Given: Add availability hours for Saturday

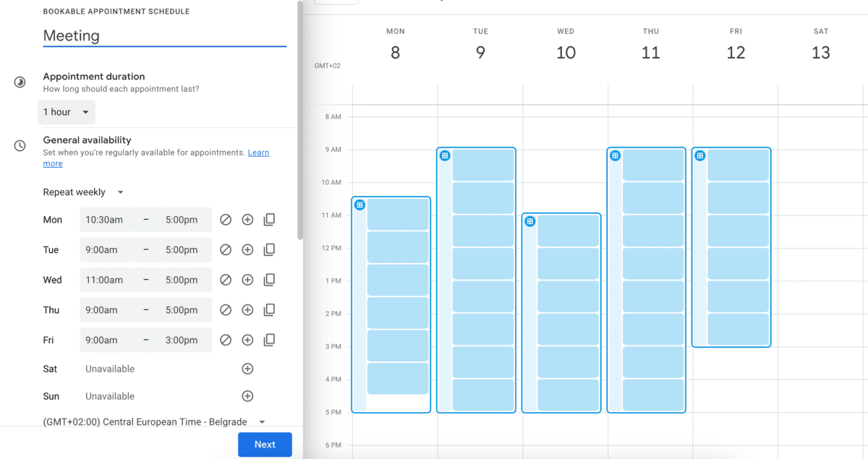Looking at the screenshot, I should pyautogui.click(x=247, y=369).
